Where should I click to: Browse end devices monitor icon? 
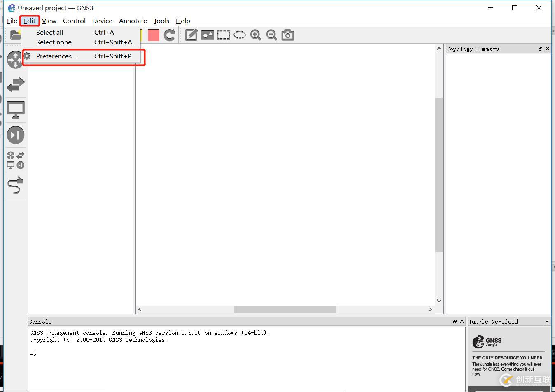(x=16, y=110)
